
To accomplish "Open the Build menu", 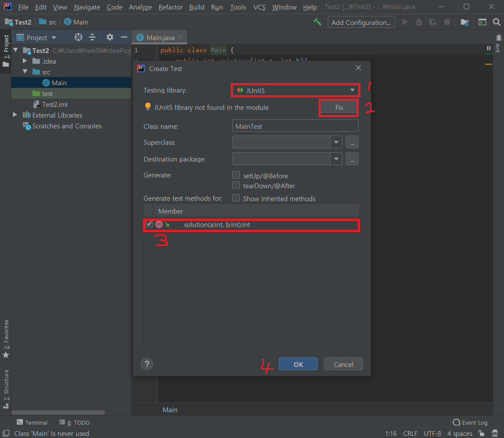I will [x=197, y=7].
